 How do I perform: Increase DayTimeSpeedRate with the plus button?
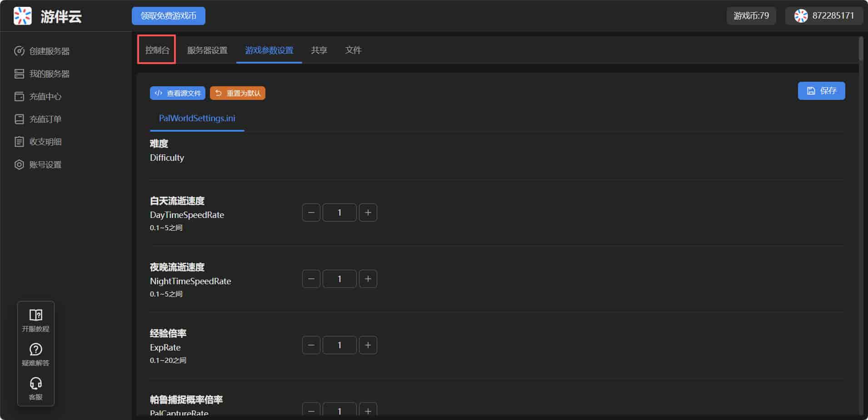pos(368,212)
